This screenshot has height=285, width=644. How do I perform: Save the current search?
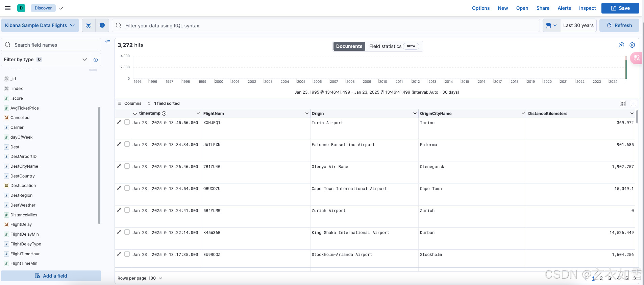tap(620, 8)
